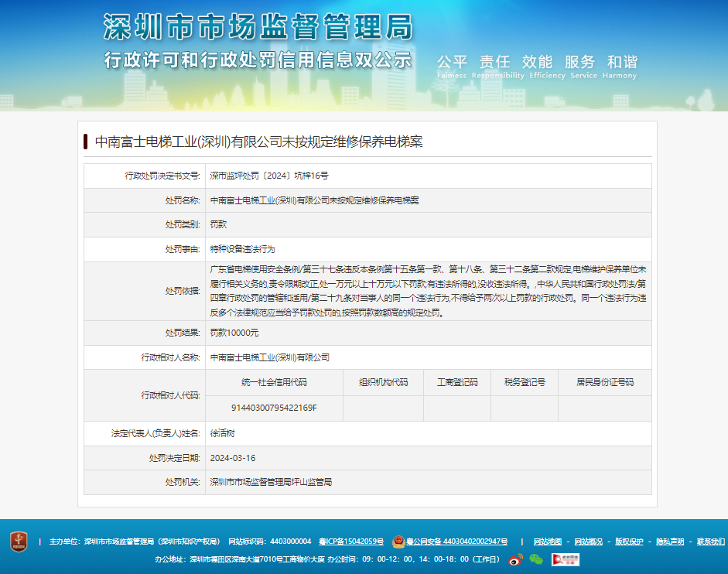Select the credit code 91440300795422169F
The height and width of the screenshot is (574, 728).
point(274,408)
